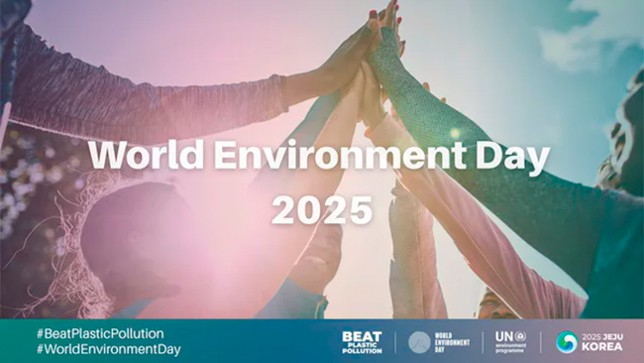
Task: Click the large 2025 year text
Action: point(322,210)
